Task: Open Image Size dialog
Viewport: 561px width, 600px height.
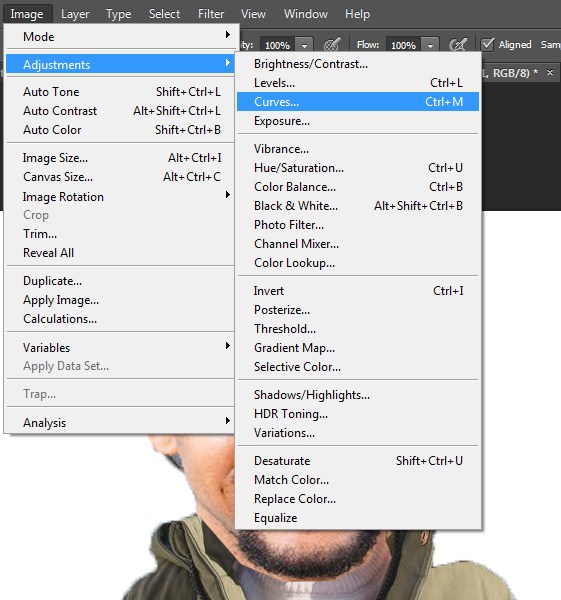Action: tap(120, 158)
